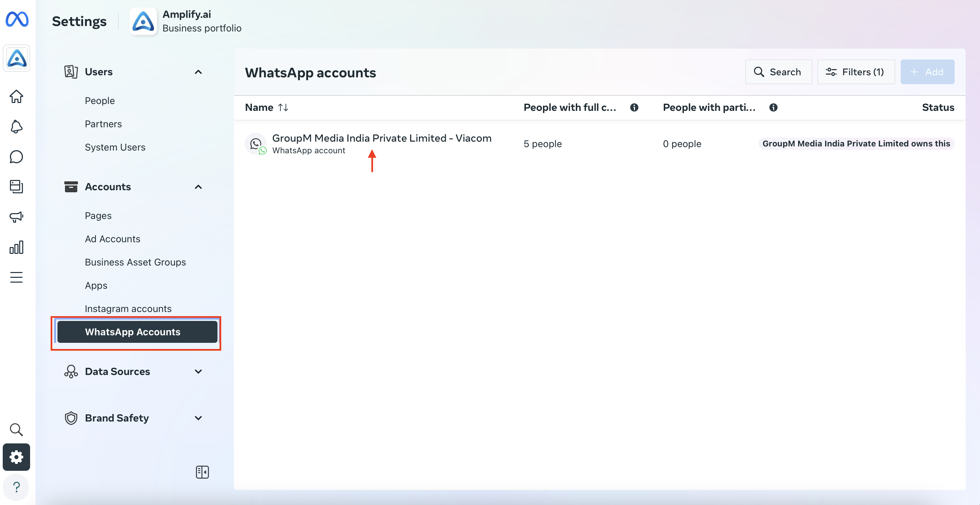
Task: Collapse the Accounts section
Action: 198,187
